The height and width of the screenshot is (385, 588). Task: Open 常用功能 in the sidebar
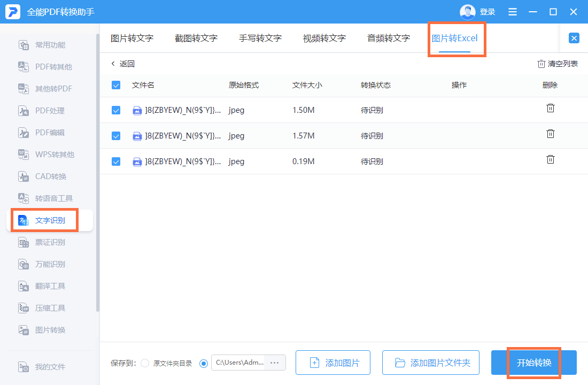[42, 45]
